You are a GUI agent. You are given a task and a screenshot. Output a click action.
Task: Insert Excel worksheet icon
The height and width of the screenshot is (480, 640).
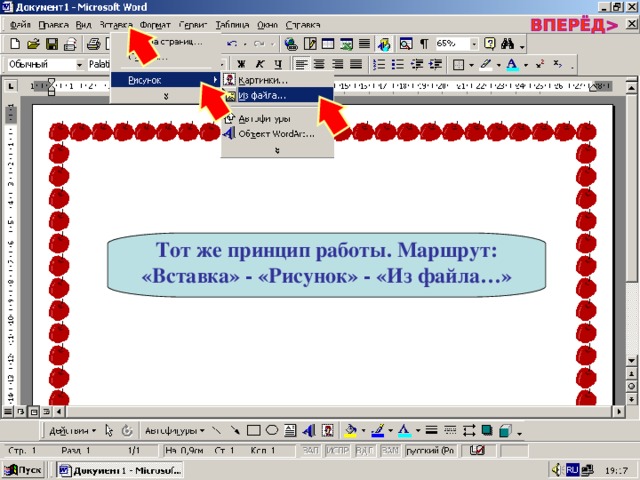(x=347, y=43)
